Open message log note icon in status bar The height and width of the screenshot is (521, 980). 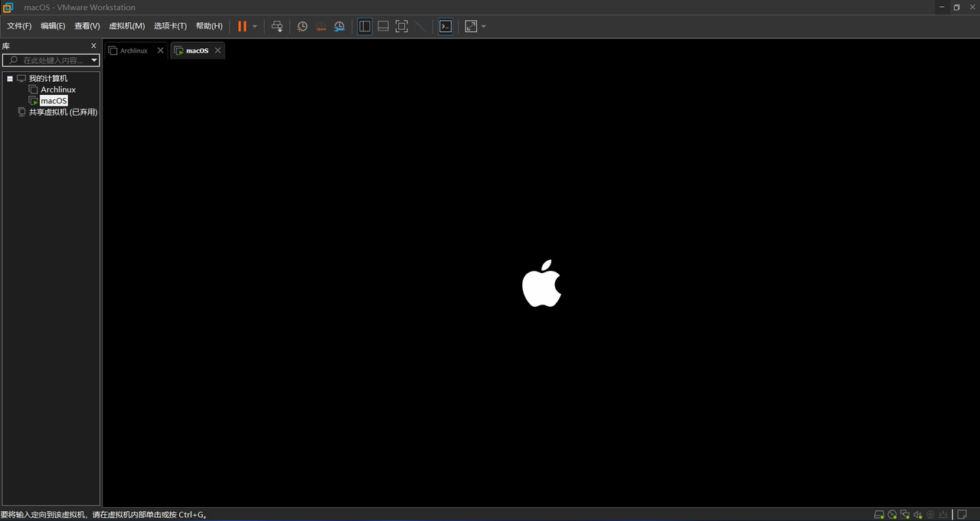coord(962,515)
